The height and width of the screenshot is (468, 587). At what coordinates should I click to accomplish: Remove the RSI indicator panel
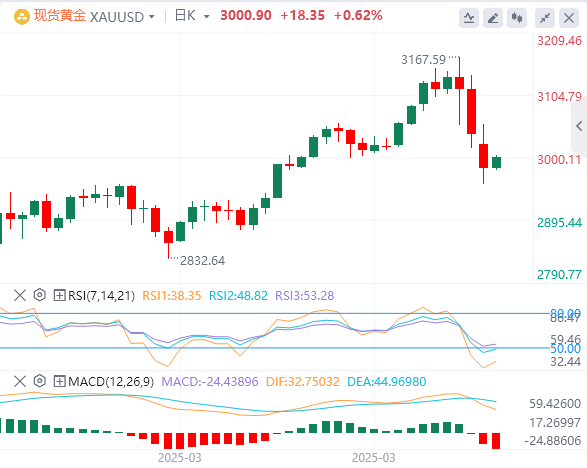[x=20, y=295]
